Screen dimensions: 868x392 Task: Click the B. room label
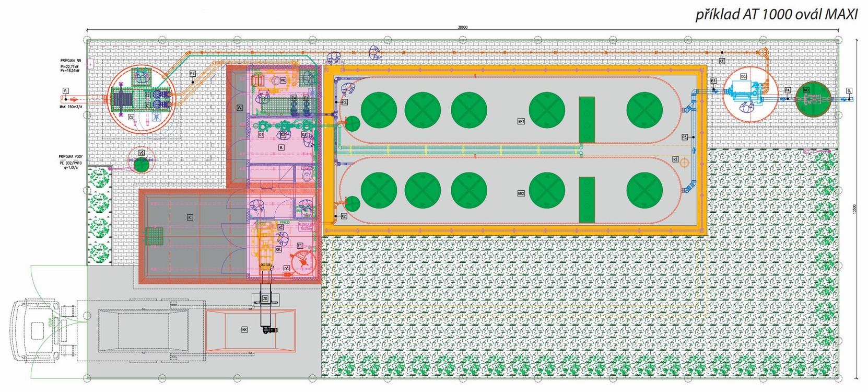coord(281,148)
